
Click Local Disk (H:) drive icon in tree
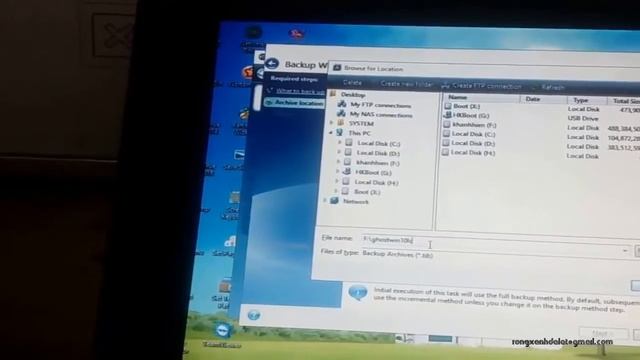click(x=346, y=181)
